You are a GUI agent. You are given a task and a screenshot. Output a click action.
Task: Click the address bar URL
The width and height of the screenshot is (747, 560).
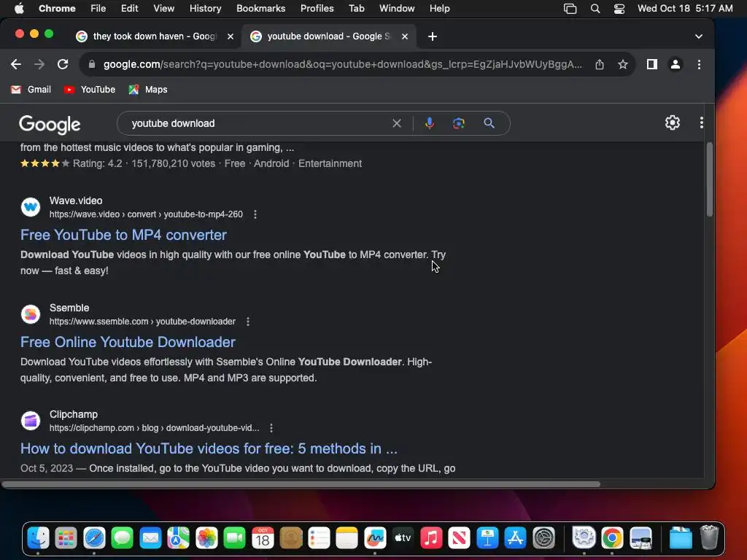pos(343,64)
